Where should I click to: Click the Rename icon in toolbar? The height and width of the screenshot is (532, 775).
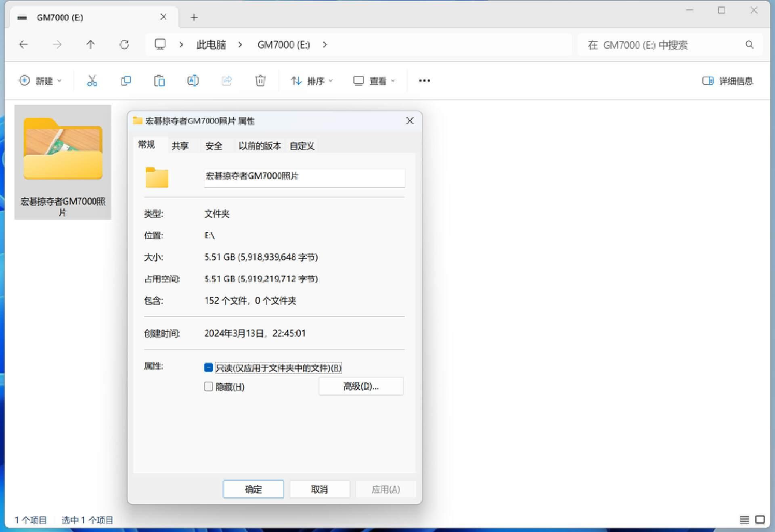point(193,81)
